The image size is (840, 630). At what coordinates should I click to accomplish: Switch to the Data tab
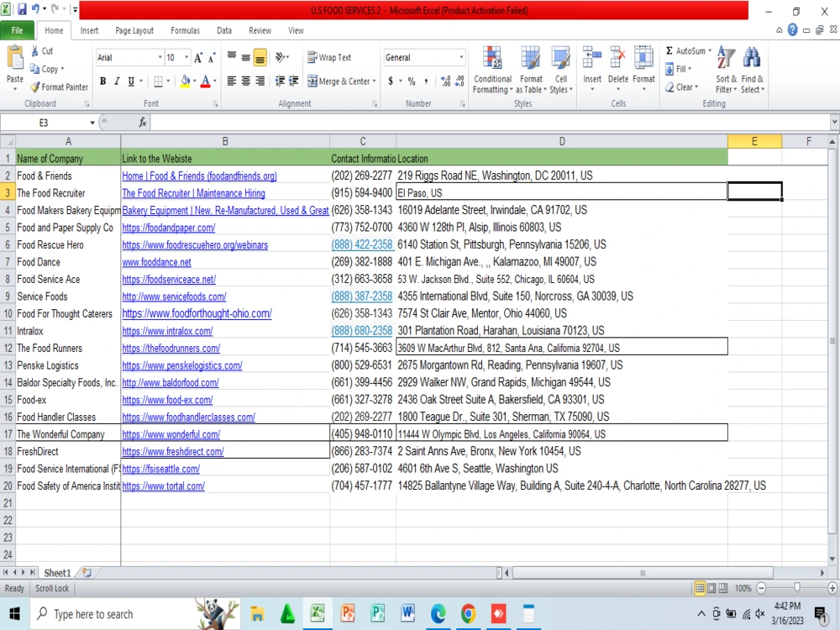coord(224,30)
